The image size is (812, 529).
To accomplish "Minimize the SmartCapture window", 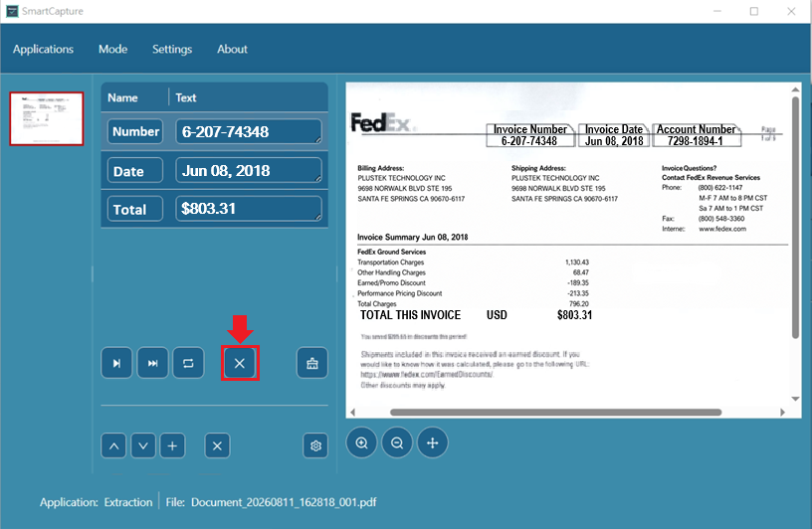I will click(717, 11).
